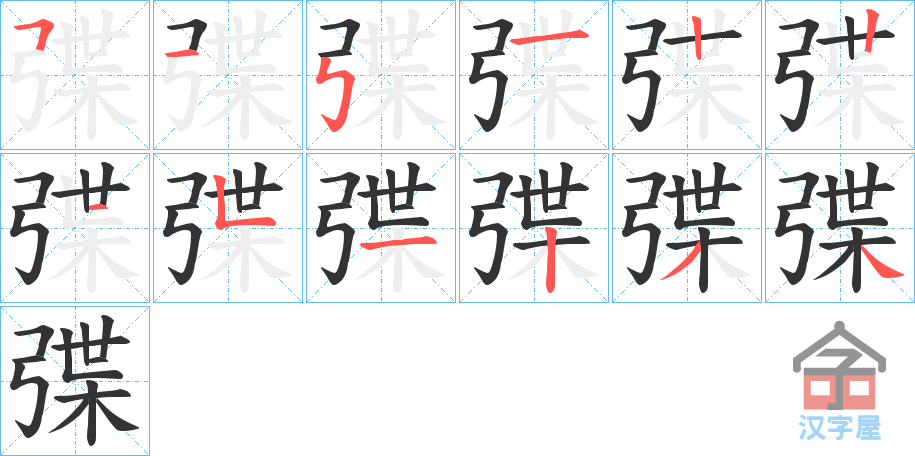Viewport: 915px width, 456px height.
Task: Click the sixth stroke step tile
Action: (x=840, y=75)
